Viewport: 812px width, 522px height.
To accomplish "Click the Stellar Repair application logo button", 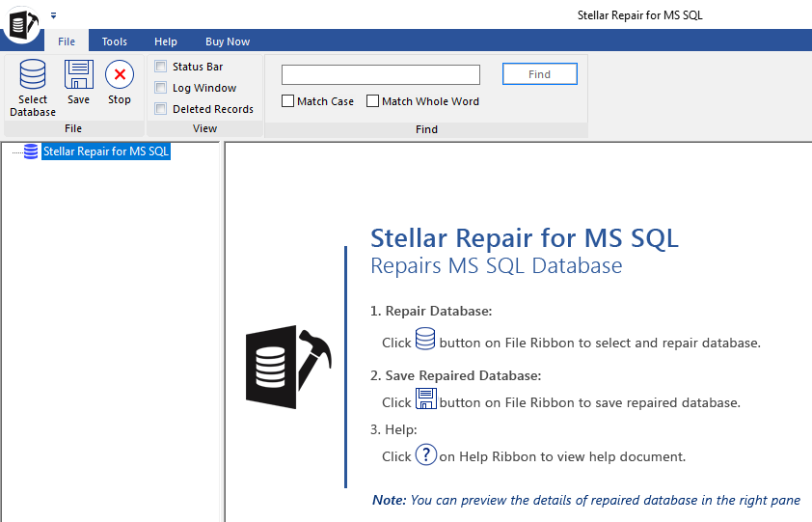I will click(21, 24).
